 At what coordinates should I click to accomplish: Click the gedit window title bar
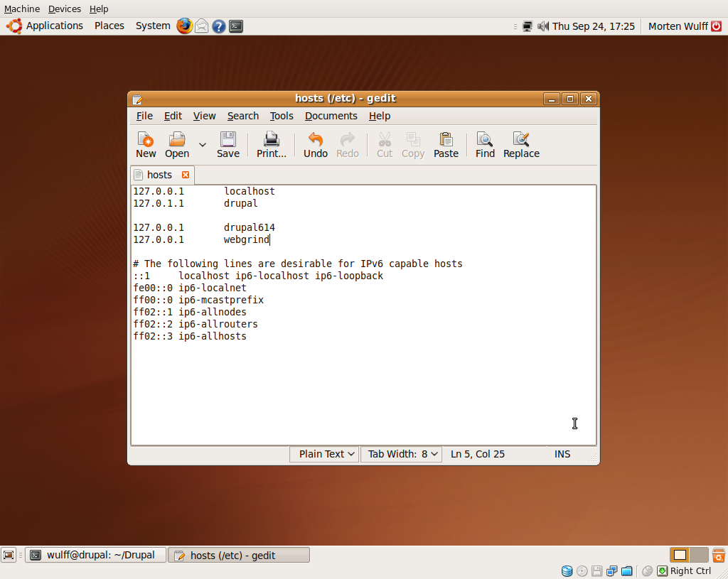[345, 98]
